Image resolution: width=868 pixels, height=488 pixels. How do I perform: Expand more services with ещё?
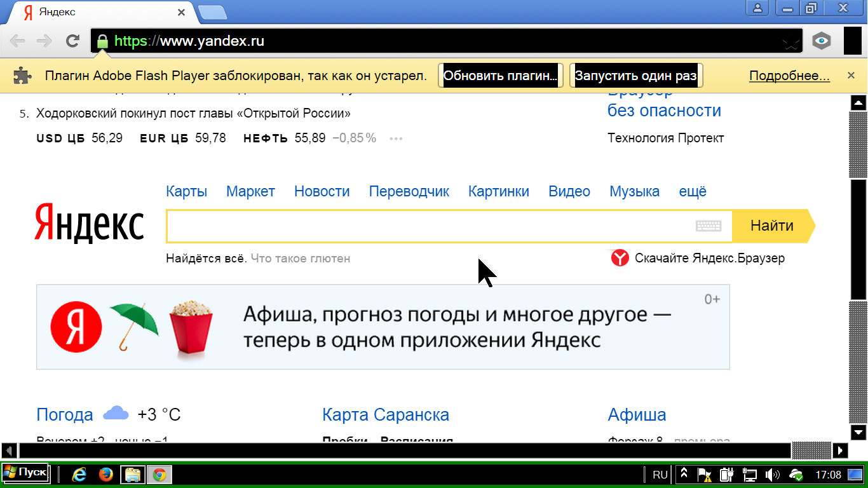click(x=693, y=191)
